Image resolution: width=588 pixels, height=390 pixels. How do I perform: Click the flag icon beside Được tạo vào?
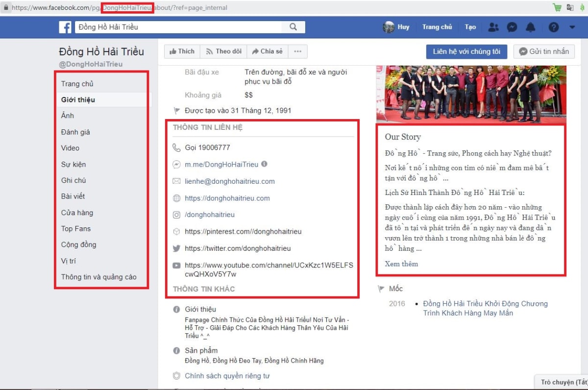176,111
